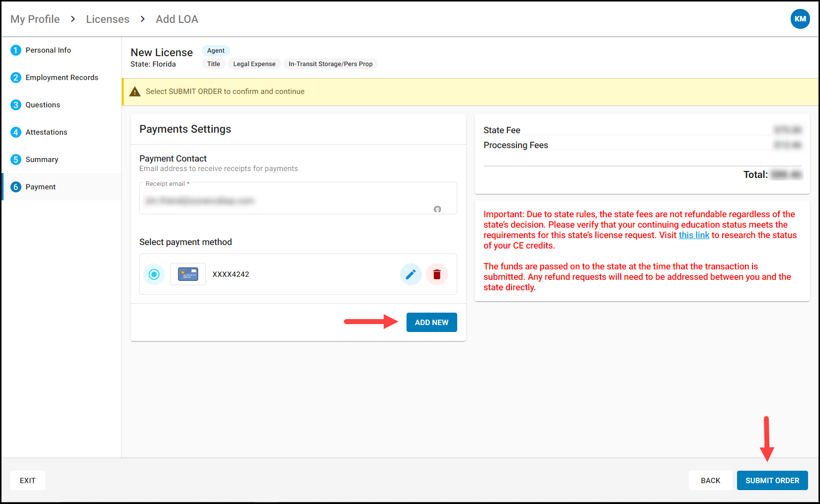Click 'Select payment method' label
This screenshot has height=504, width=820.
[x=186, y=242]
